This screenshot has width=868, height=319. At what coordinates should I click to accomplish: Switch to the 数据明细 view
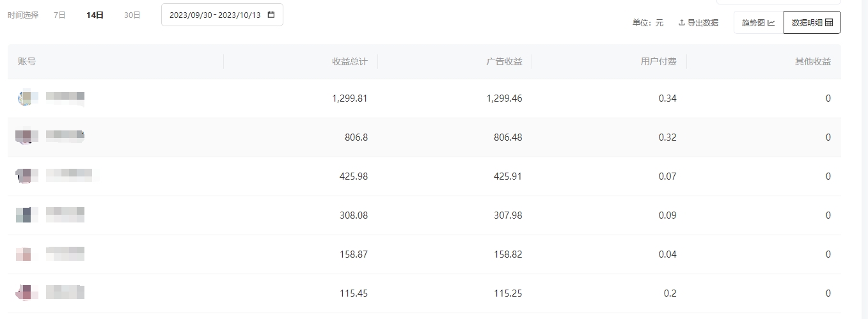[x=812, y=22]
